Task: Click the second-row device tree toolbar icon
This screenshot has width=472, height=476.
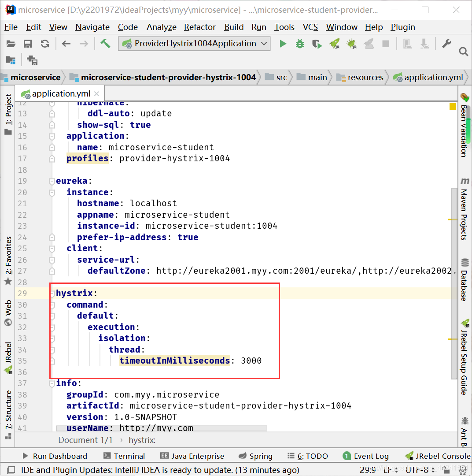Action: click(x=32, y=60)
